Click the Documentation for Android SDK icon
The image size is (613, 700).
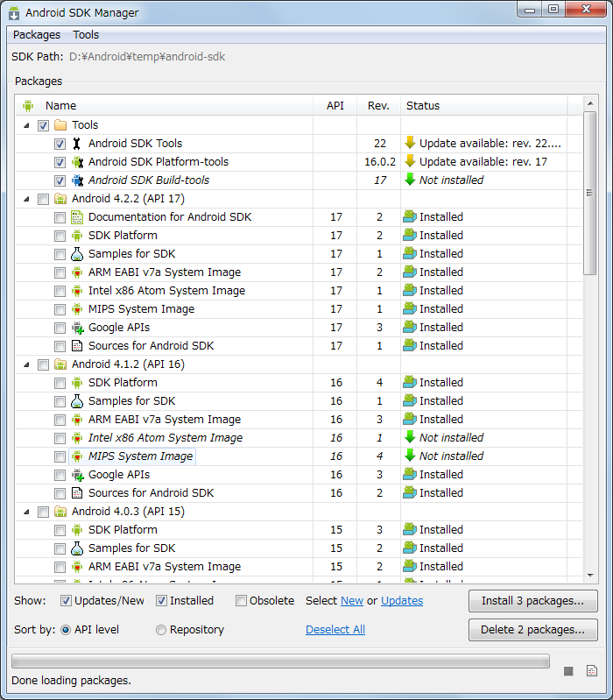(x=77, y=217)
